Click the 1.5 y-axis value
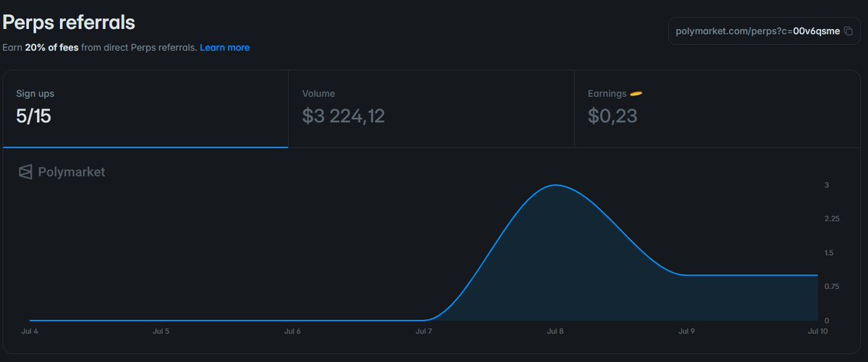868x362 pixels. tap(829, 253)
